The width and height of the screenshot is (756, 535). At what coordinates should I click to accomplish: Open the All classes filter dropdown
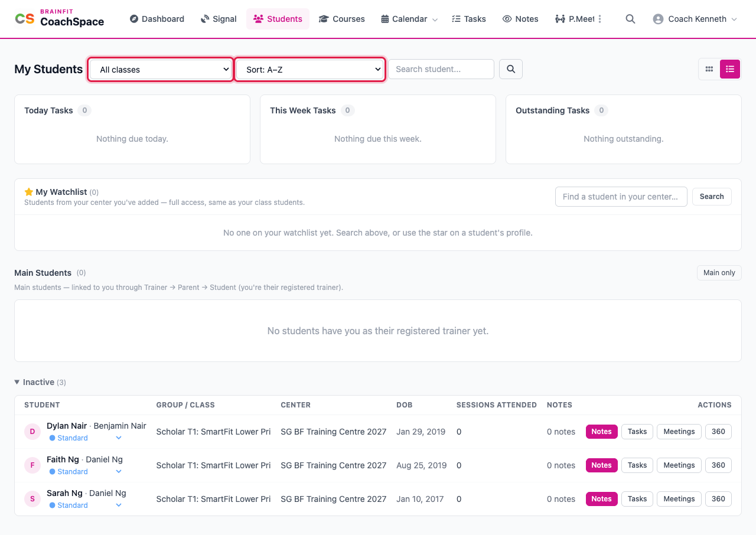161,69
